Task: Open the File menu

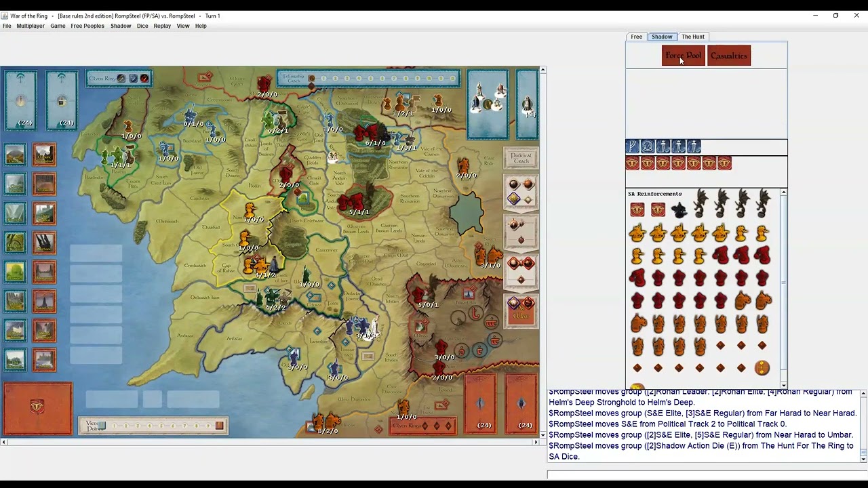Action: (7, 26)
